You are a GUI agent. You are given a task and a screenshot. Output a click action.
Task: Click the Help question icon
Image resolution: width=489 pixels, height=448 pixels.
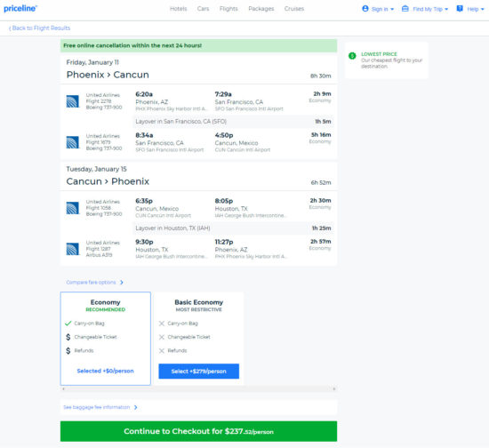(460, 9)
